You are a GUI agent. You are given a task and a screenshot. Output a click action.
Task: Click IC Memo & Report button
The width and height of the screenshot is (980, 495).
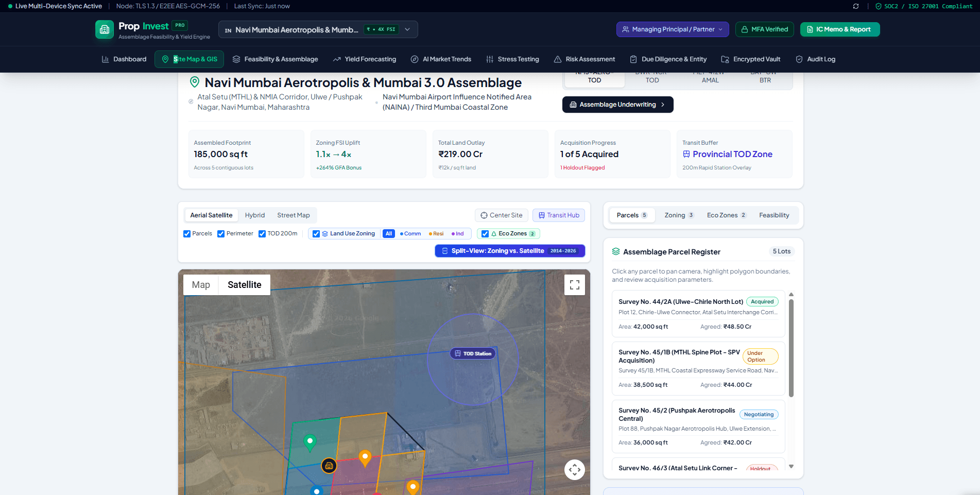[840, 29]
